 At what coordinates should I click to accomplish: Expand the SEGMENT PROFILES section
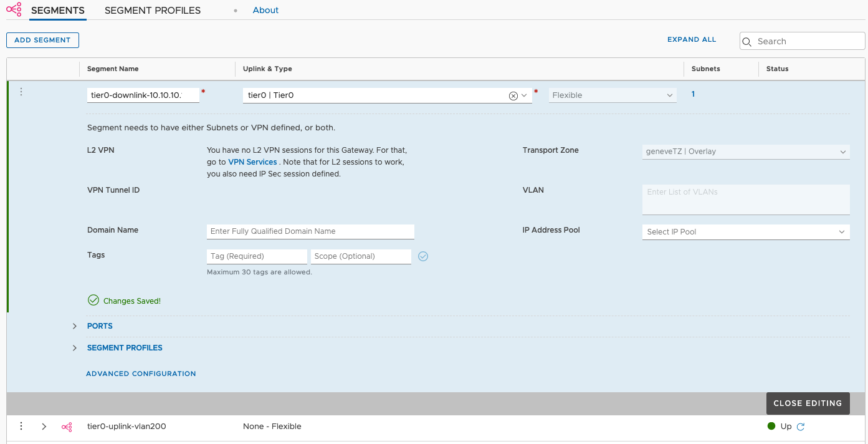pos(75,348)
